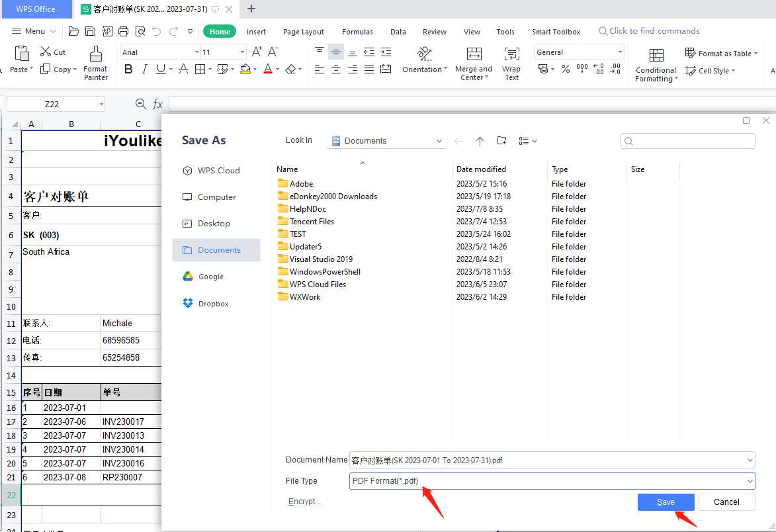This screenshot has width=776, height=532.
Task: Click the Merge and Center icon
Action: 474,55
